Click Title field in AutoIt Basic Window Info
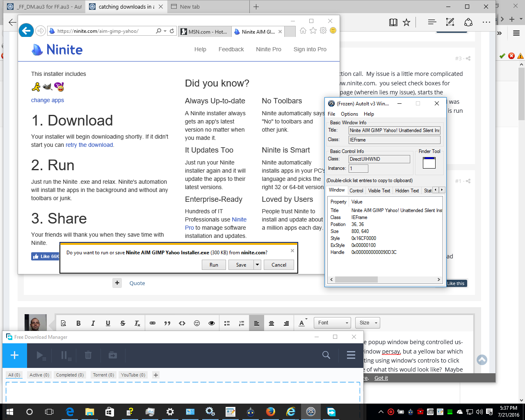 tap(394, 130)
